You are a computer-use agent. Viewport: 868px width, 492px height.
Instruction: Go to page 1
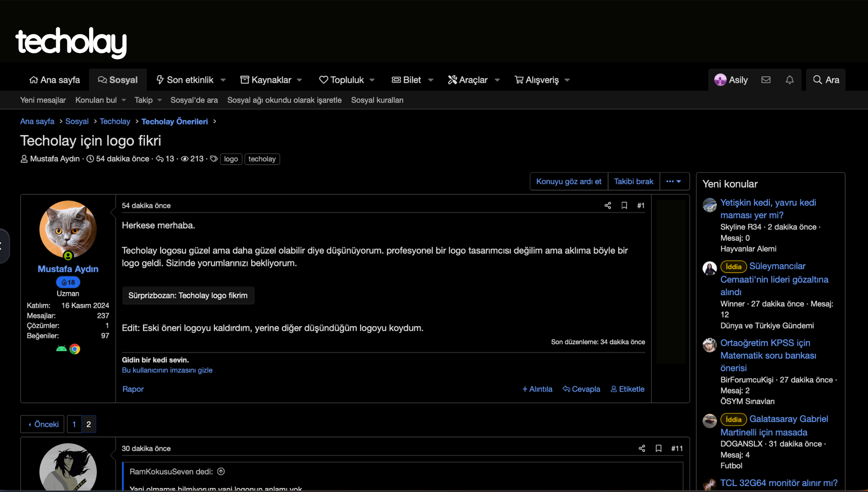74,424
